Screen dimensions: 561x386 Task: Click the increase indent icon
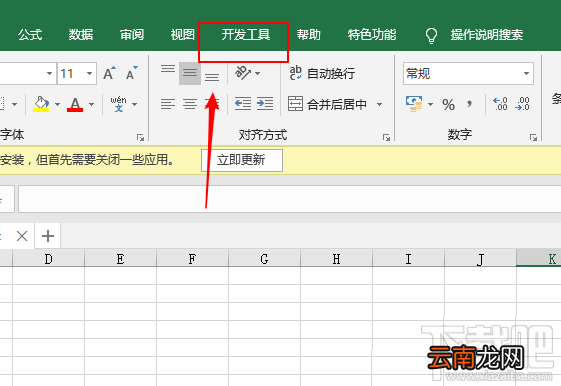coord(265,104)
